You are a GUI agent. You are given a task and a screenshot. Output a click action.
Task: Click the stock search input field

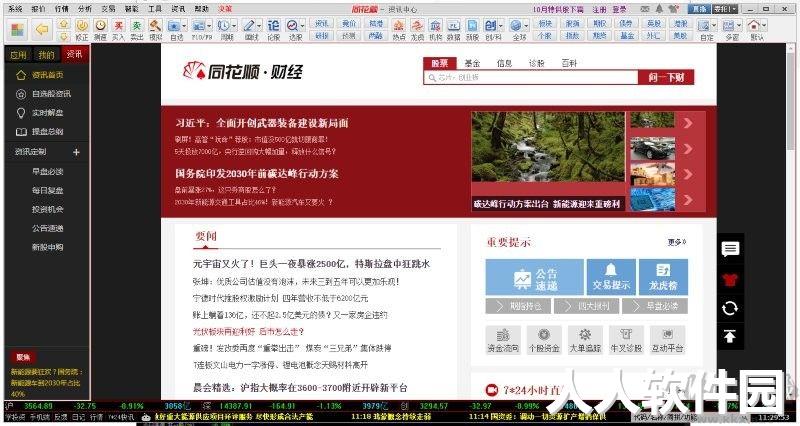click(531, 78)
